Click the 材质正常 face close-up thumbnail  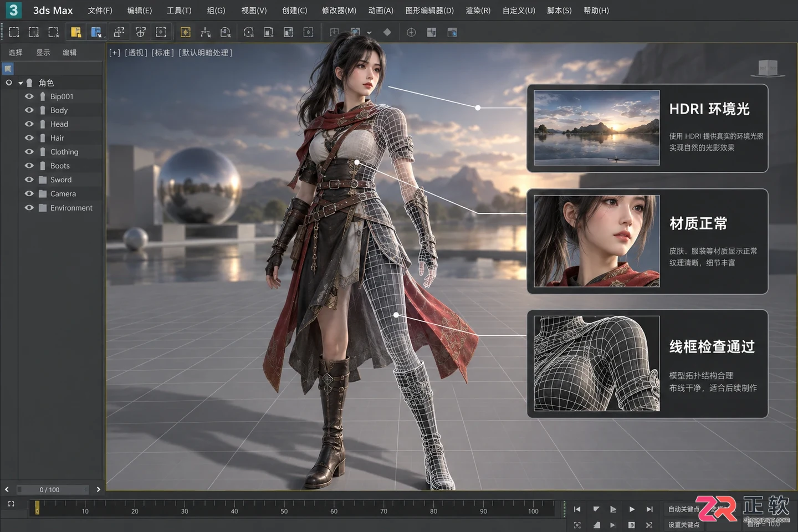(597, 241)
